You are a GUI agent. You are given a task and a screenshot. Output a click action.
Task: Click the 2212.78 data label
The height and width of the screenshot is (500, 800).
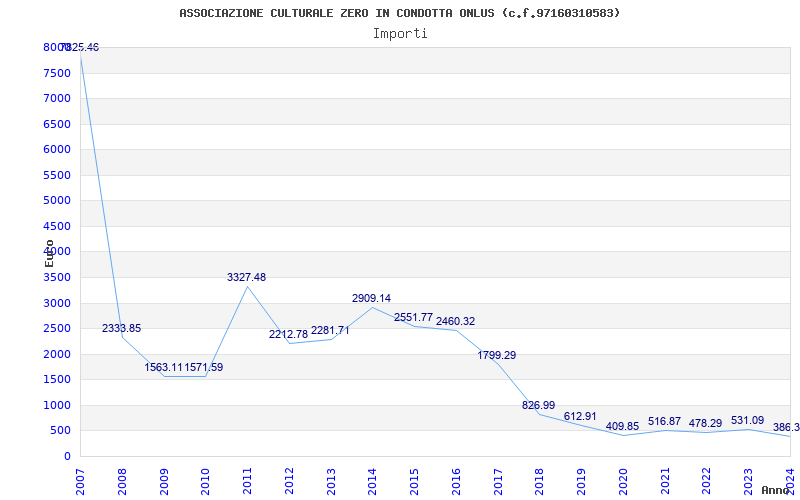[289, 335]
